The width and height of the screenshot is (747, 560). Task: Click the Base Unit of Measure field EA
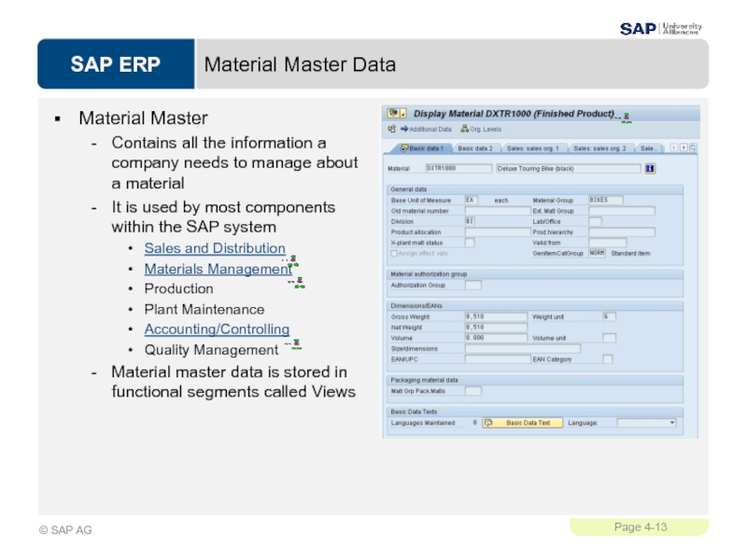click(x=472, y=201)
